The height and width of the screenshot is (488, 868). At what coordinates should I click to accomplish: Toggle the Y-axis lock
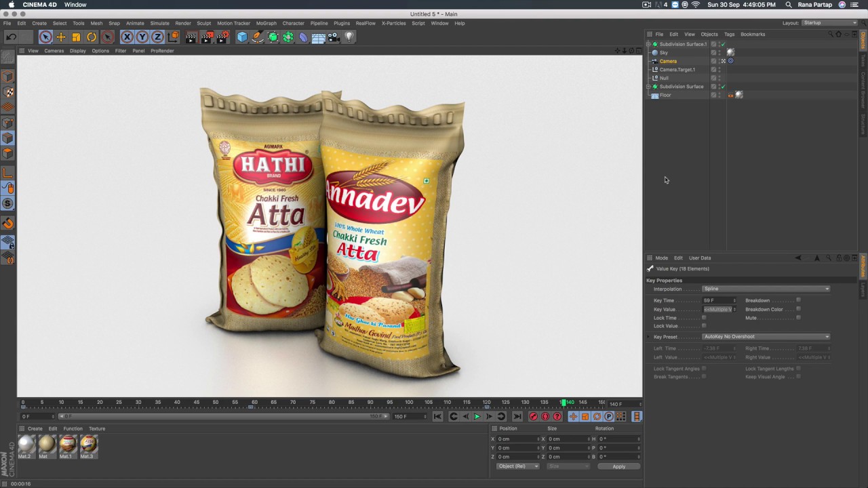pyautogui.click(x=142, y=37)
